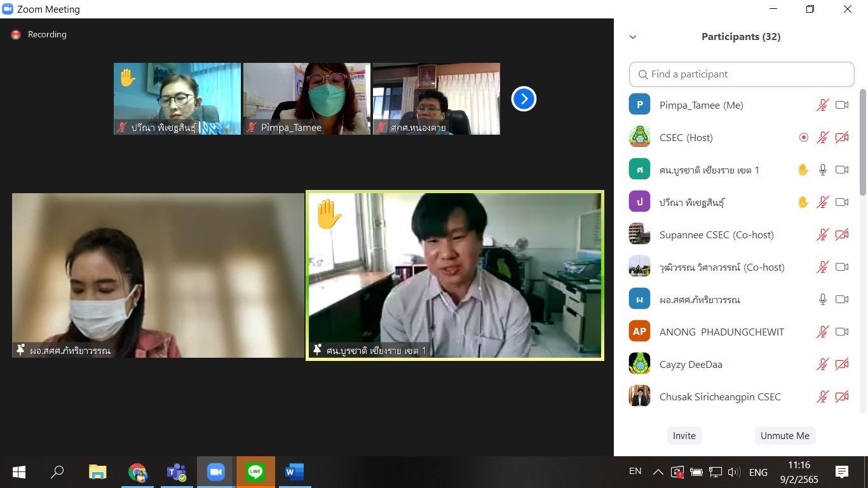Click the next page arrow in video strip

pyautogui.click(x=524, y=98)
